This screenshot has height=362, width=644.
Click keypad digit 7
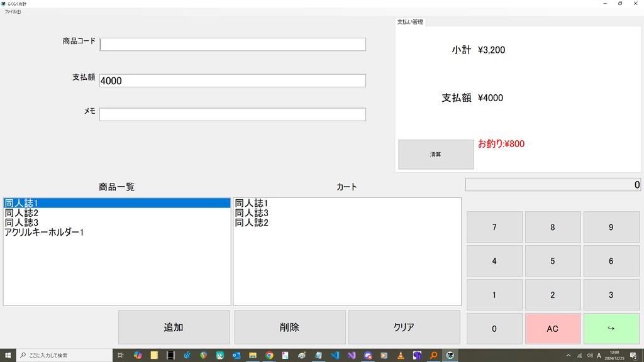click(x=494, y=227)
